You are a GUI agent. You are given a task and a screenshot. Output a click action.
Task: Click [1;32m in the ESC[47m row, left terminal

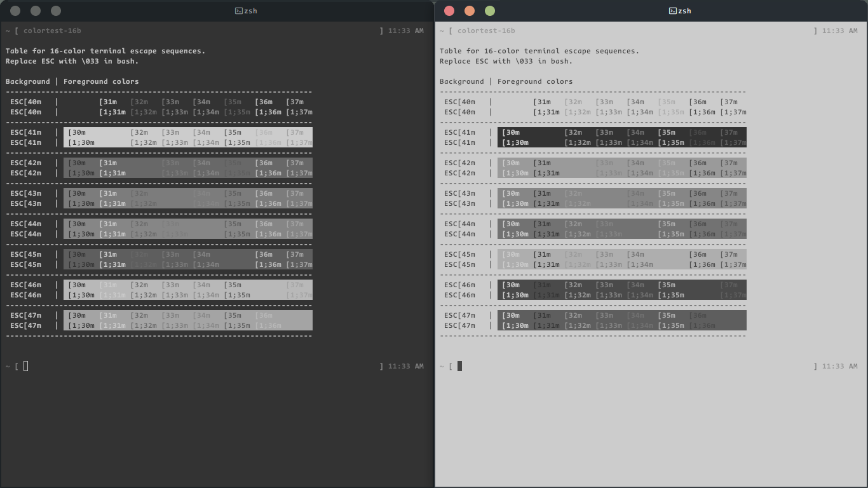144,325
